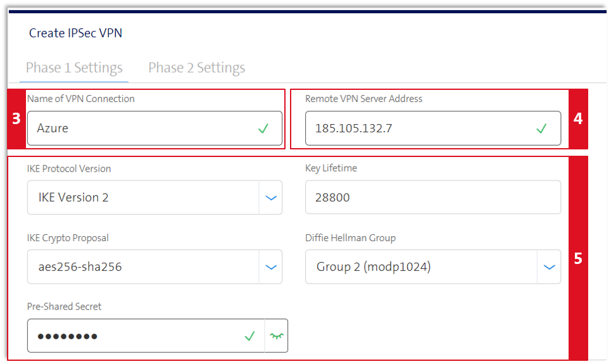
Task: Click the Key Lifetime field with 28800
Action: [x=433, y=198]
